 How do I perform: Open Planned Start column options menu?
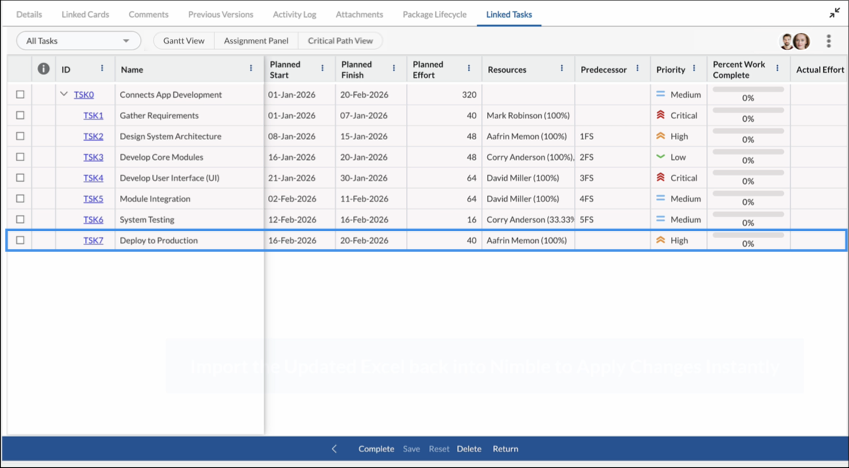322,68
